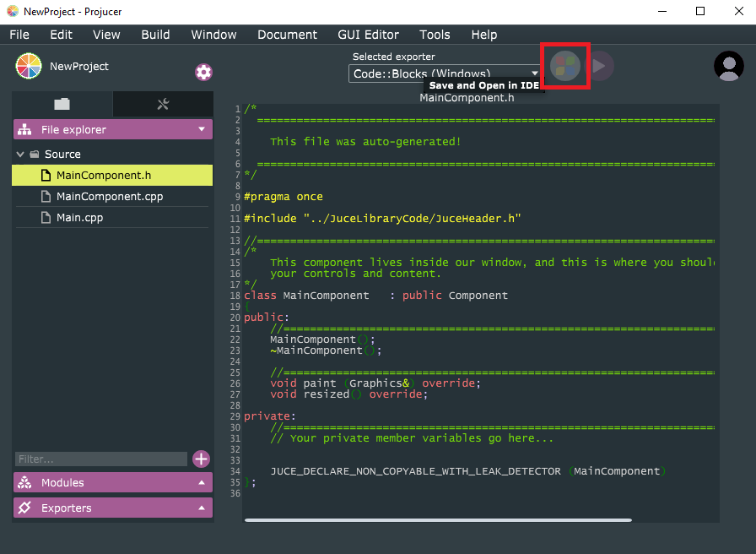This screenshot has height=554, width=756.
Task: Open the GUI Editor menu
Action: (369, 35)
